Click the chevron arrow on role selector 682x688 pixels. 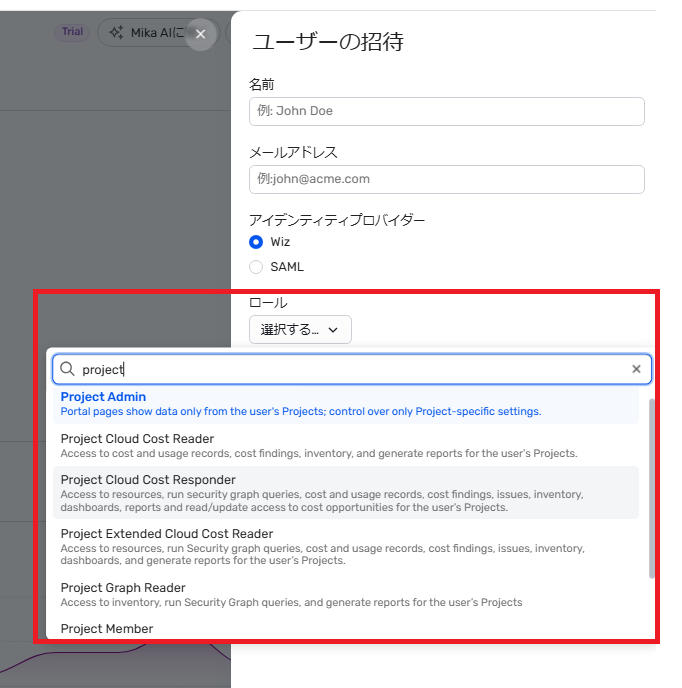pyautogui.click(x=333, y=329)
